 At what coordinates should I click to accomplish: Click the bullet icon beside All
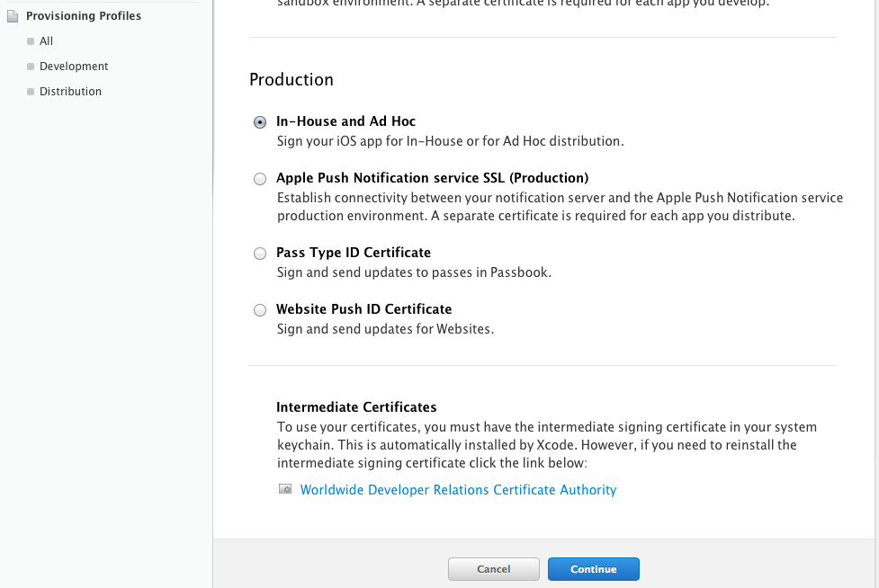[31, 41]
